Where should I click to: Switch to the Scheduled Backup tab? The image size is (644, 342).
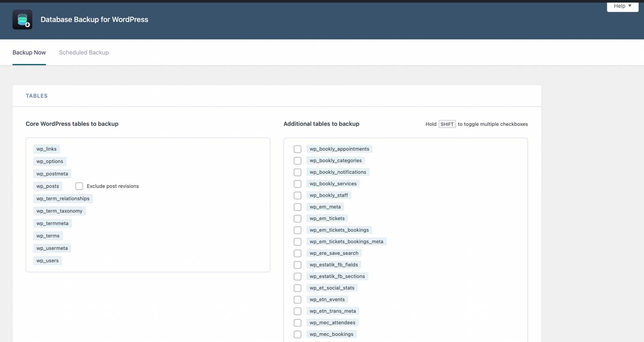pyautogui.click(x=83, y=52)
